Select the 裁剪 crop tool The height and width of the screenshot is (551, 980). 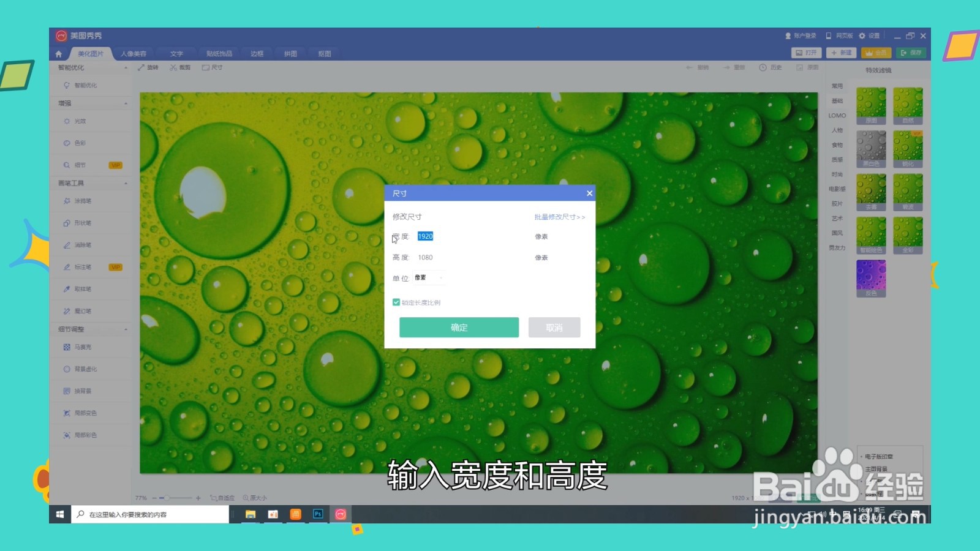(180, 67)
